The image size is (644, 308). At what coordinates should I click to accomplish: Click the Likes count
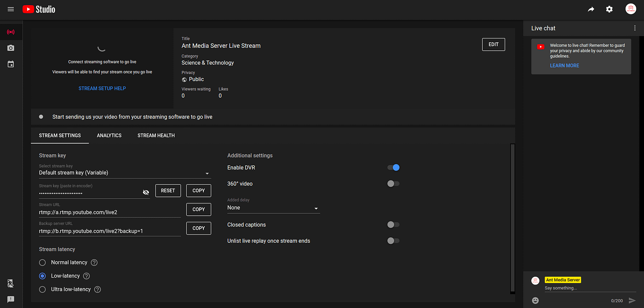click(220, 96)
